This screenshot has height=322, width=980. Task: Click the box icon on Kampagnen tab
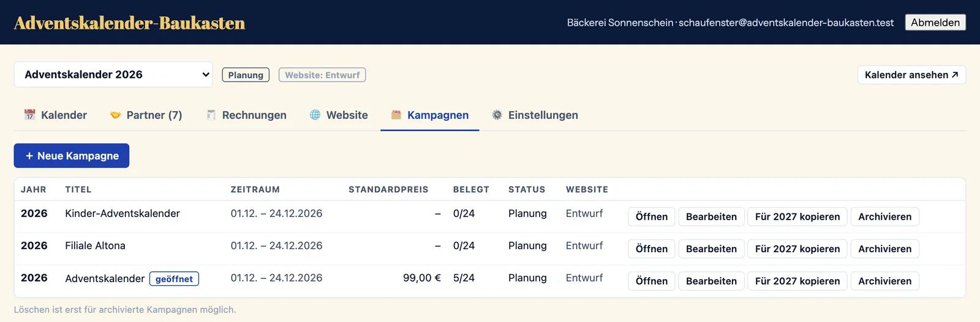click(396, 115)
